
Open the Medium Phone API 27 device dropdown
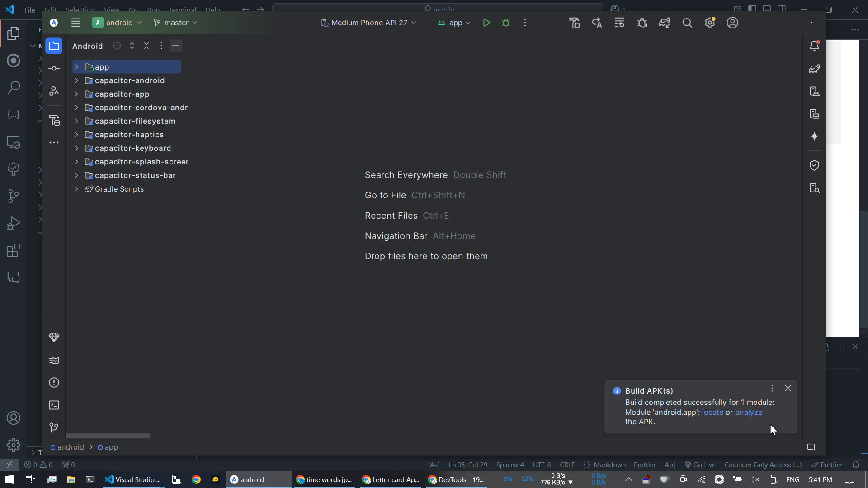point(368,23)
